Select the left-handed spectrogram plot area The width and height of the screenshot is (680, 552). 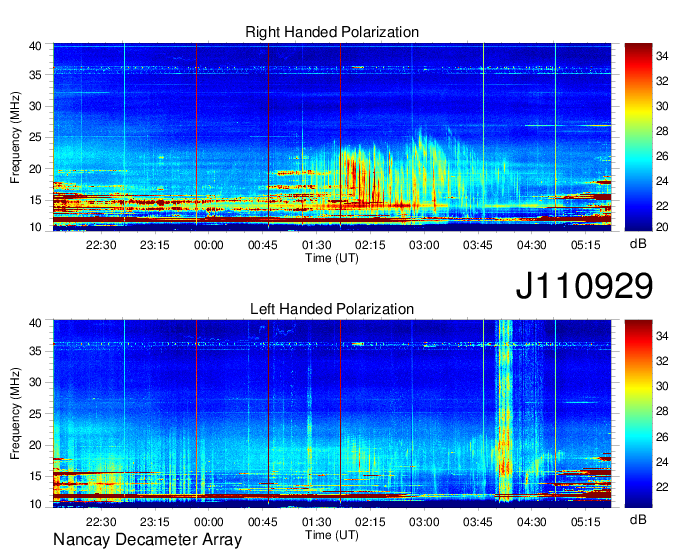coord(332,414)
